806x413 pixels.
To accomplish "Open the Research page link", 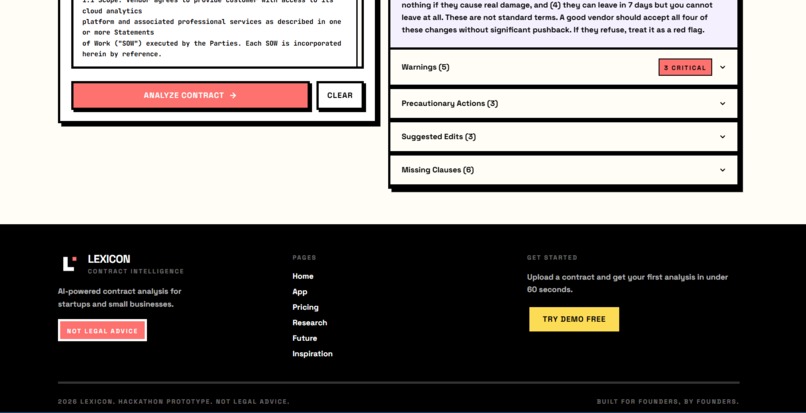I will point(309,322).
